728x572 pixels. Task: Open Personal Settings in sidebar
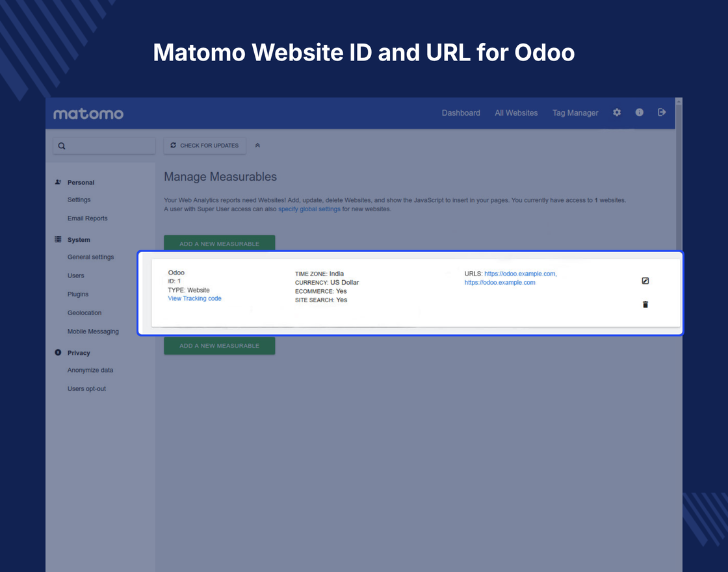tap(79, 200)
